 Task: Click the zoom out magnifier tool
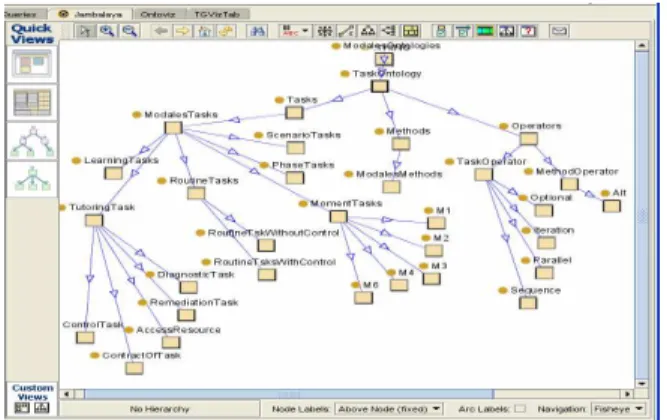(x=130, y=31)
